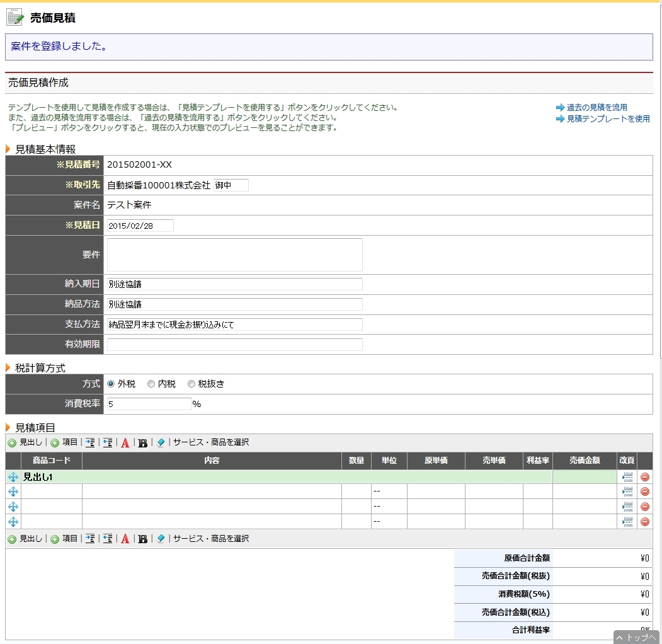
Task: Click the 原単価 column header
Action: [436, 461]
